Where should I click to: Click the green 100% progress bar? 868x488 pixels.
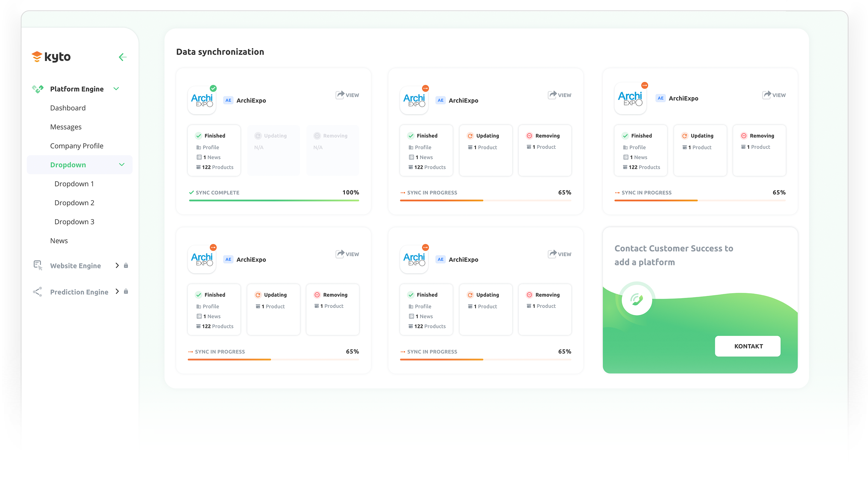[x=274, y=200]
